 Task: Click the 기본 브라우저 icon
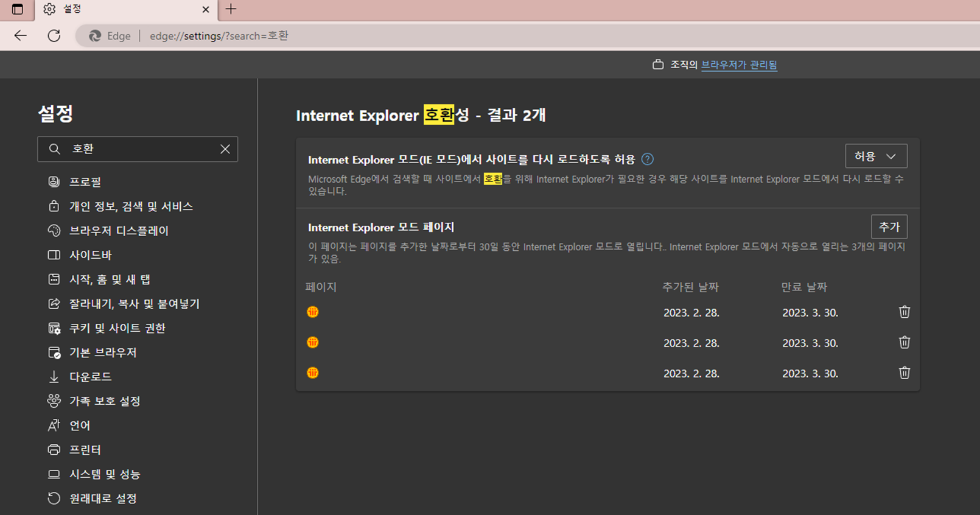(x=54, y=352)
